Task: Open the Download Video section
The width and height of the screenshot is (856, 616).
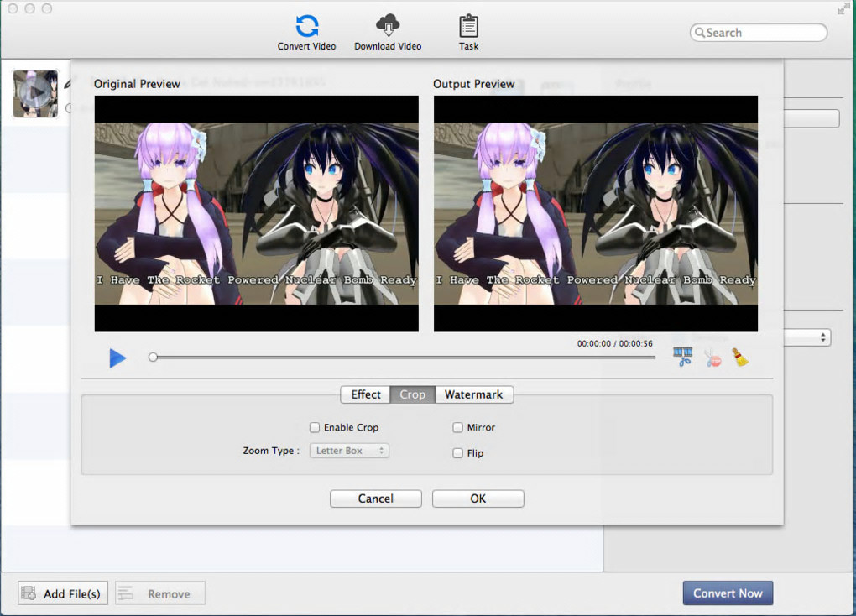Action: tap(388, 32)
